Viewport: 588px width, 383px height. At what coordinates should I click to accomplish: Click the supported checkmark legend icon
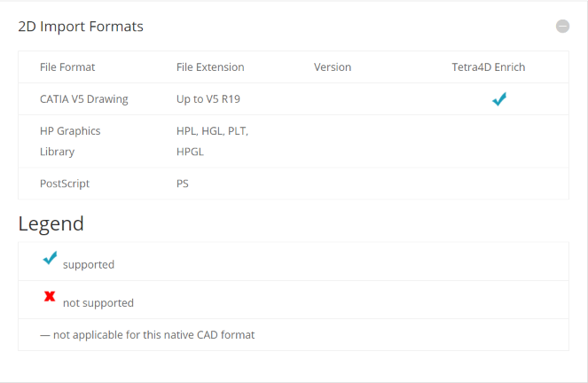click(51, 259)
